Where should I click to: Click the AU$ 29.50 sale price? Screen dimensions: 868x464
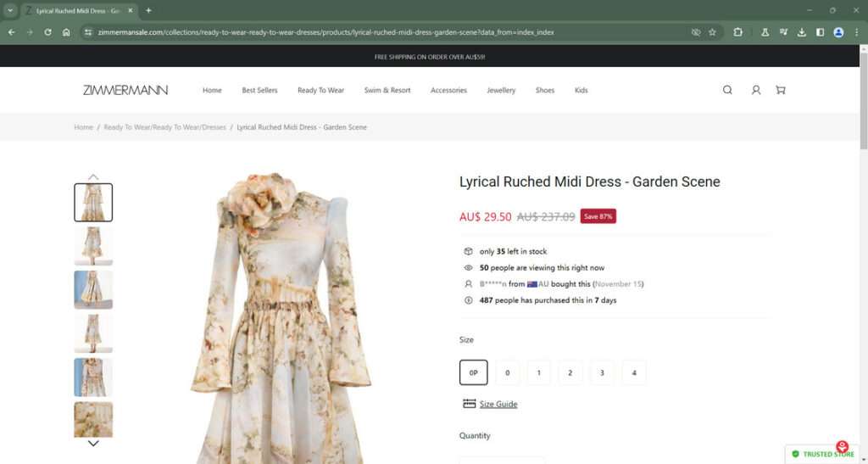[x=485, y=217]
